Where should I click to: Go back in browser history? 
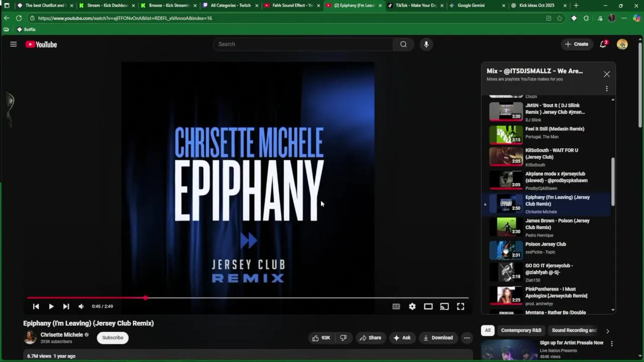point(7,18)
